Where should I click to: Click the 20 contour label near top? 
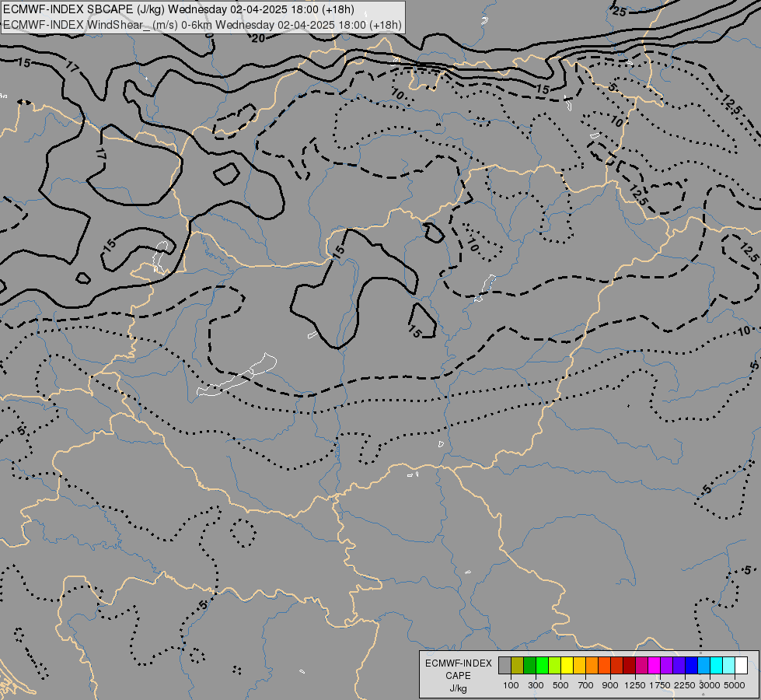pyautogui.click(x=258, y=38)
